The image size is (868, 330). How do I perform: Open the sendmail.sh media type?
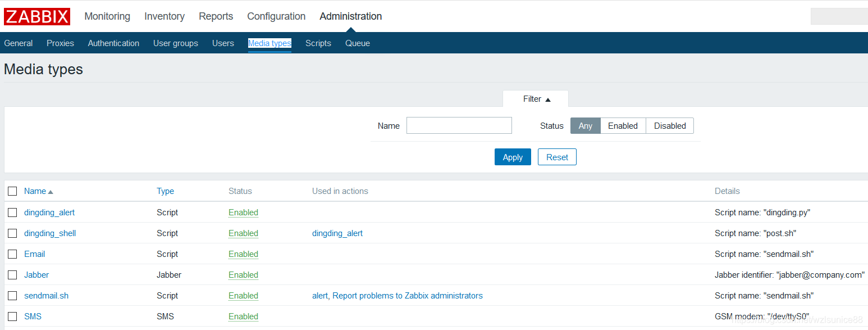[46, 296]
